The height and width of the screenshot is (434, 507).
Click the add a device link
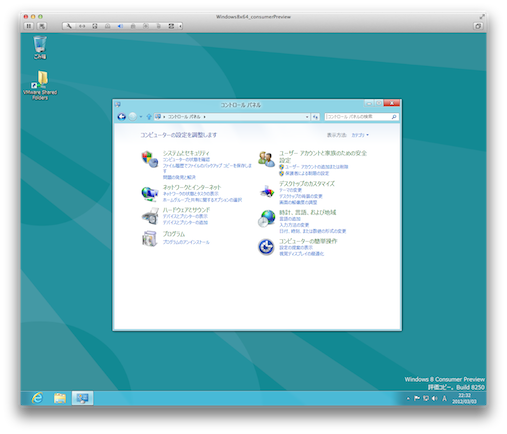point(185,222)
